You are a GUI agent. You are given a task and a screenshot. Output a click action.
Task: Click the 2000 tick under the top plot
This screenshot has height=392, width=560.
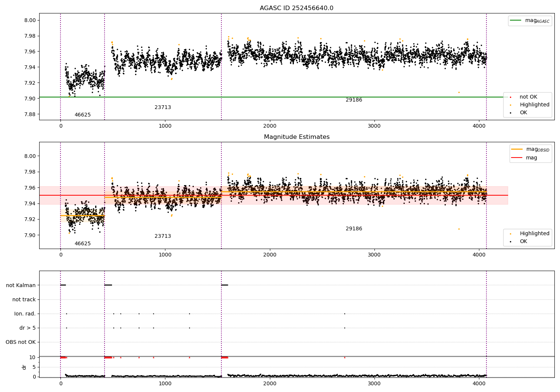270,126
